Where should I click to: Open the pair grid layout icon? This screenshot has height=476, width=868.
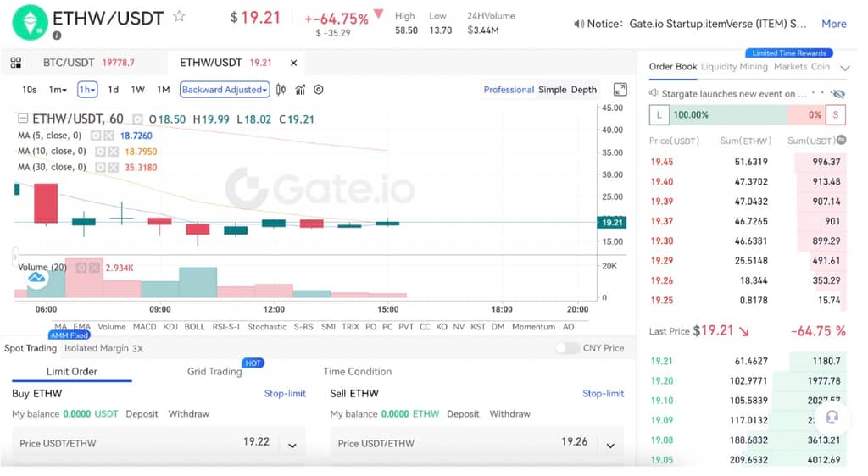(16, 63)
